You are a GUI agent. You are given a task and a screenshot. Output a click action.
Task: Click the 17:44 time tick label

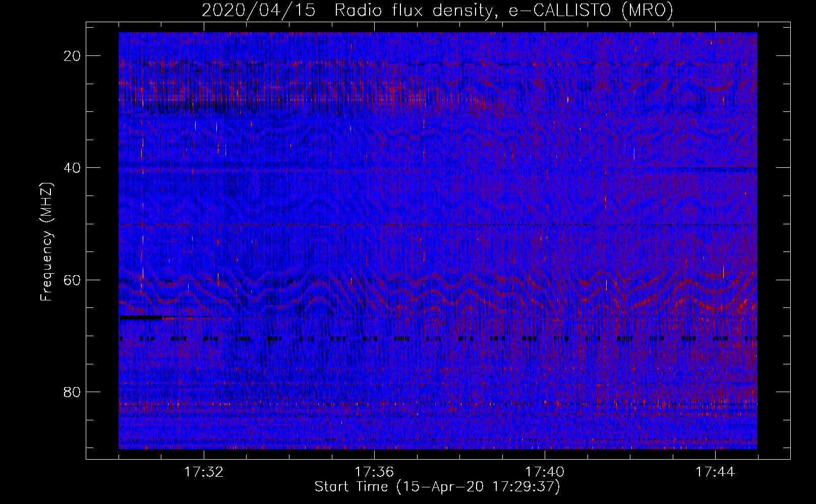click(715, 472)
